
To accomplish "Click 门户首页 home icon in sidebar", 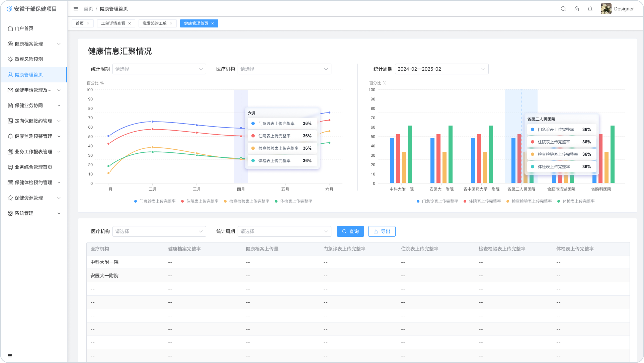I will [10, 28].
